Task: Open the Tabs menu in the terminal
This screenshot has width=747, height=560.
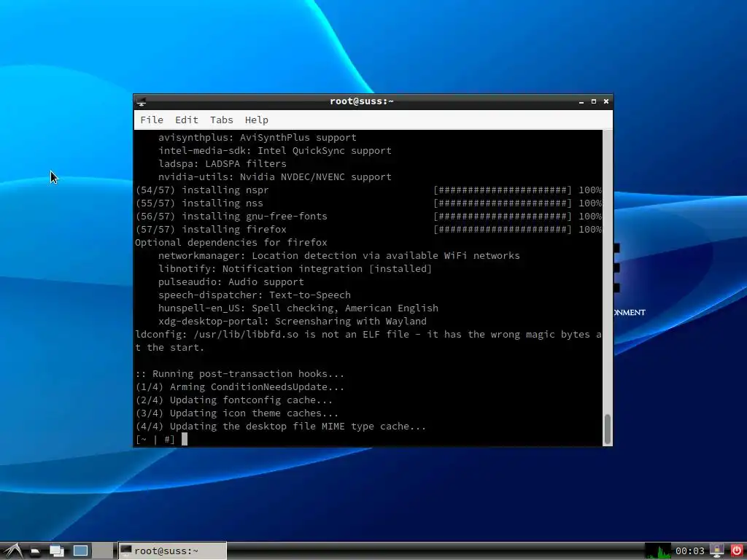Action: tap(222, 120)
